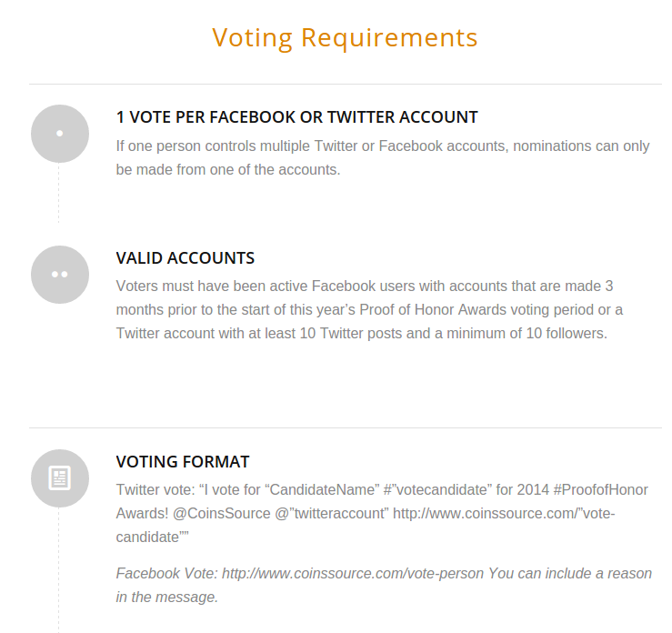Click the divider line under the title
The width and height of the screenshot is (672, 633).
(346, 84)
